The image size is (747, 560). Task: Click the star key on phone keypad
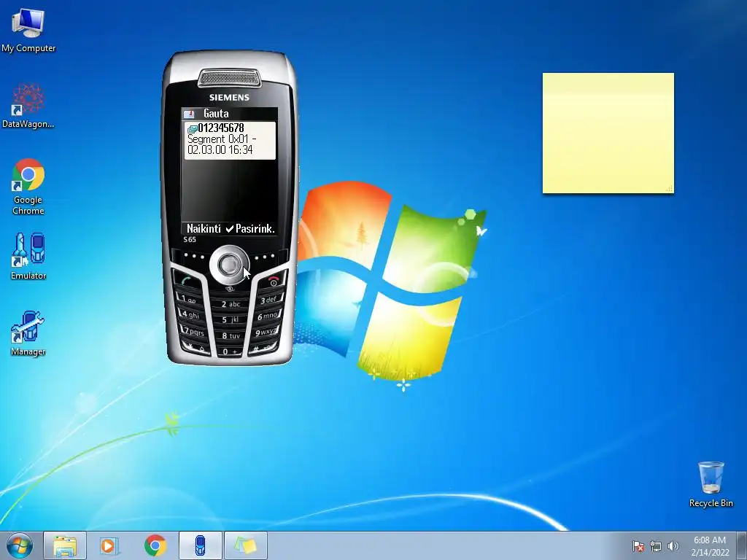[x=196, y=348]
